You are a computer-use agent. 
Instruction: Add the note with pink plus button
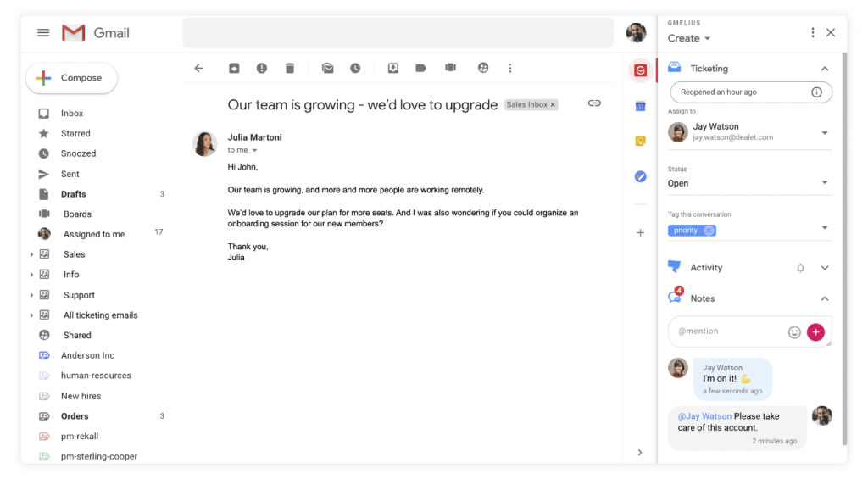tap(816, 332)
